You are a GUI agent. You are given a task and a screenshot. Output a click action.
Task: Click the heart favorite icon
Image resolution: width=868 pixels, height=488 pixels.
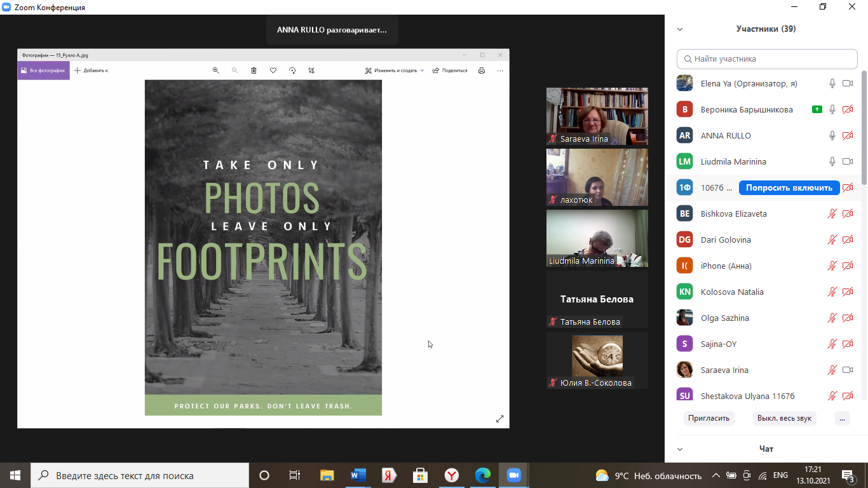(x=273, y=71)
